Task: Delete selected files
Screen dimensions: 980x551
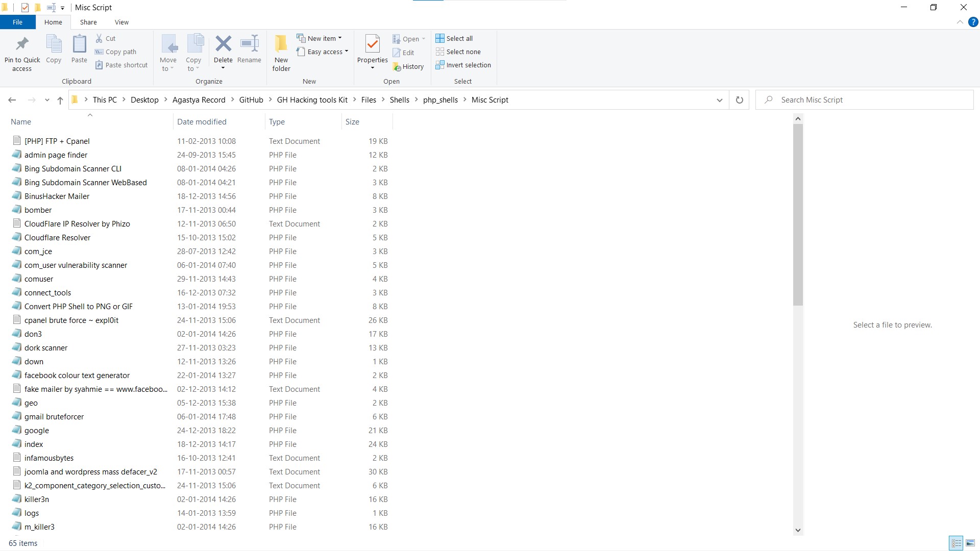Action: coord(223,51)
